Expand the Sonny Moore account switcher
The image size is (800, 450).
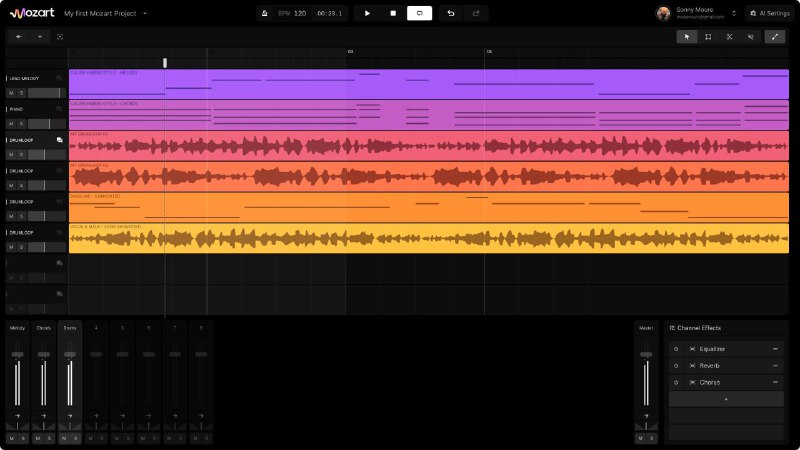(734, 13)
